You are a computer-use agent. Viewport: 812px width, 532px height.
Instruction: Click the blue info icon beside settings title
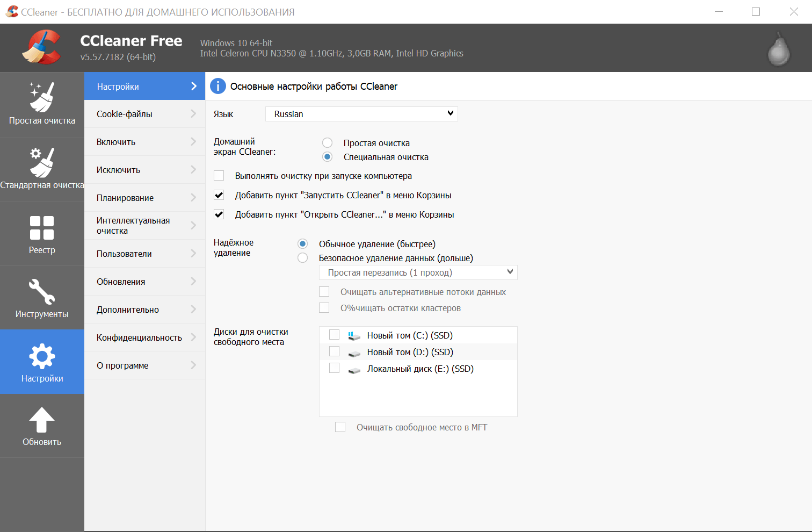218,87
